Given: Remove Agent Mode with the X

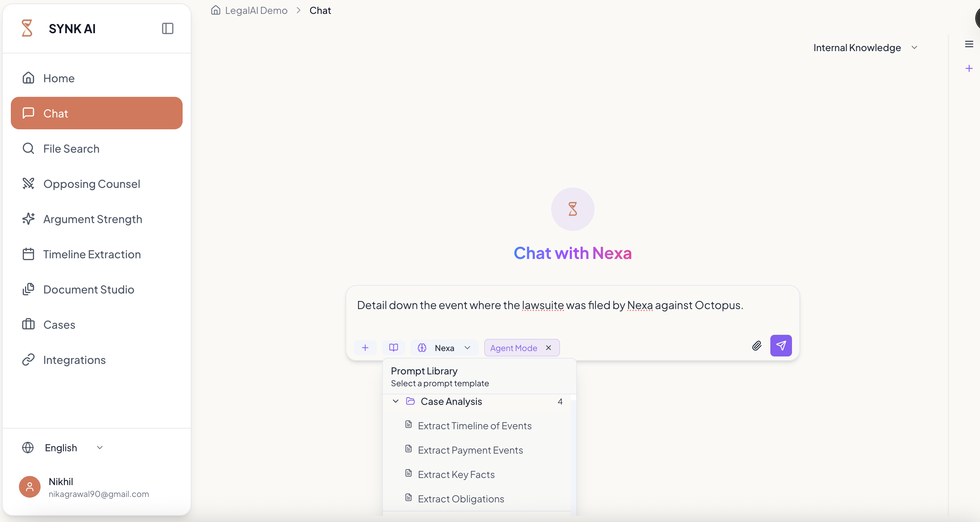Looking at the screenshot, I should (548, 348).
